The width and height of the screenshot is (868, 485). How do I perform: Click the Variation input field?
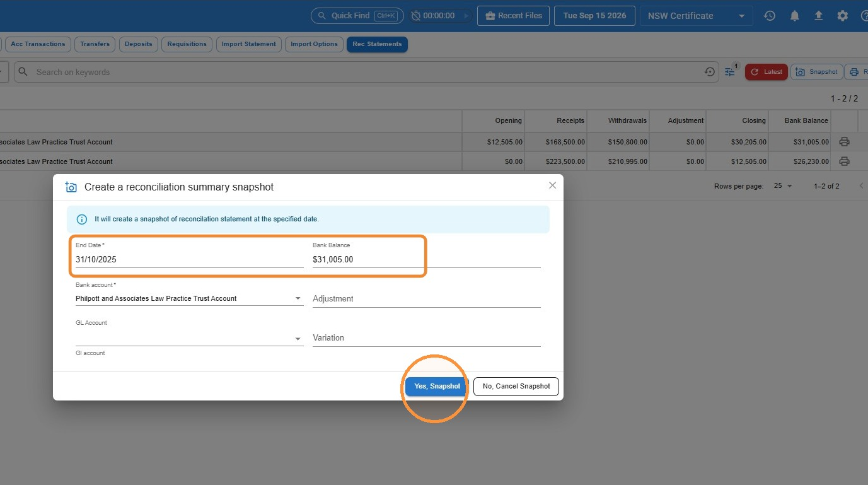[x=427, y=338]
